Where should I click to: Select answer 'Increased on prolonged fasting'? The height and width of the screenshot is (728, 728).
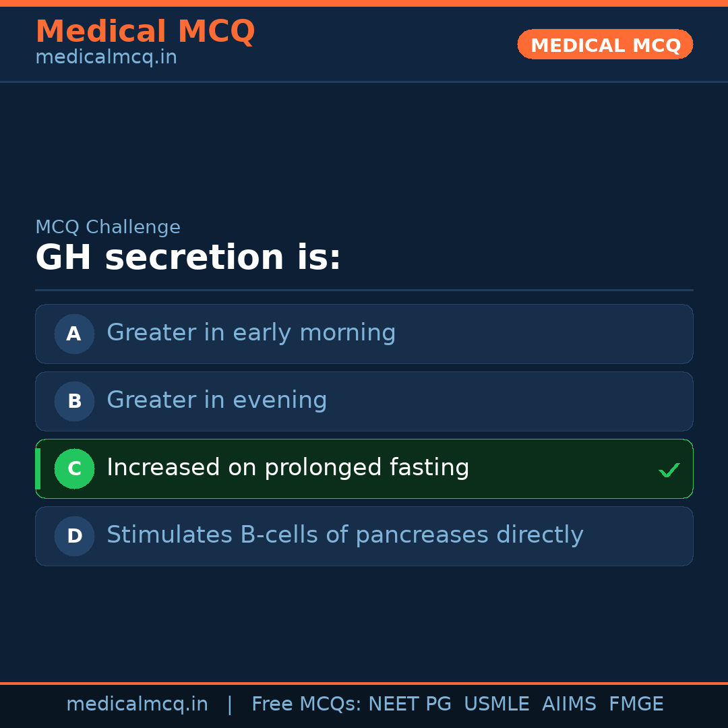tap(288, 468)
